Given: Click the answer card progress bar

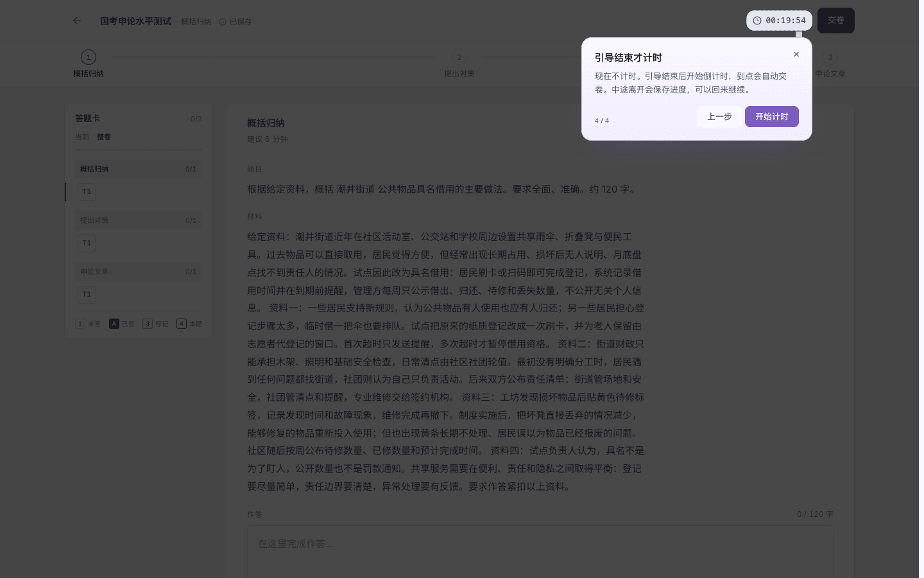Looking at the screenshot, I should coord(139,150).
